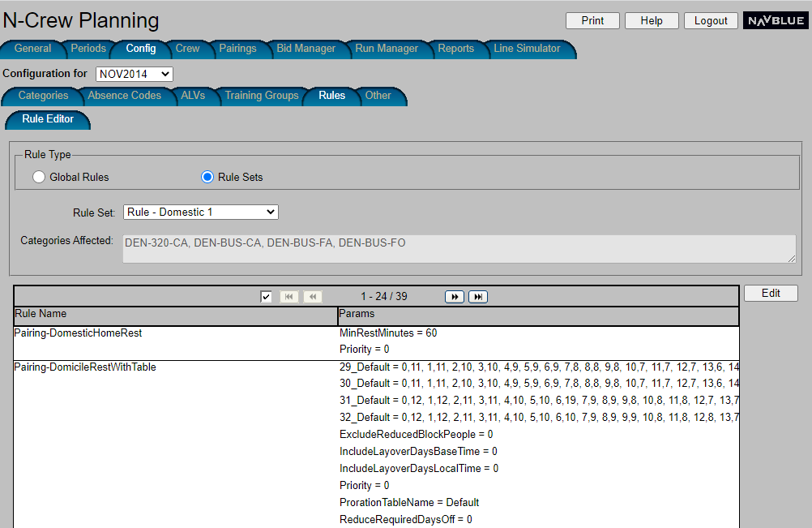
Task: Click the NAVBLUE logo
Action: pos(776,21)
